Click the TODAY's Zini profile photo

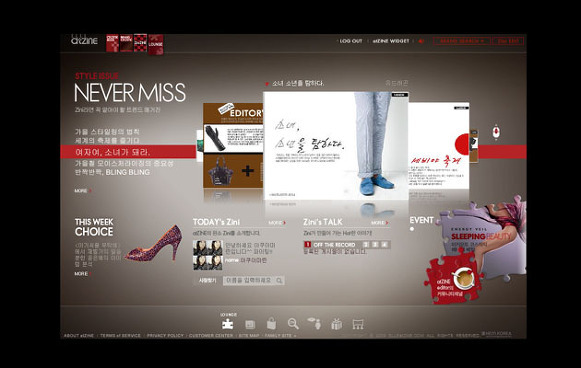208,255
